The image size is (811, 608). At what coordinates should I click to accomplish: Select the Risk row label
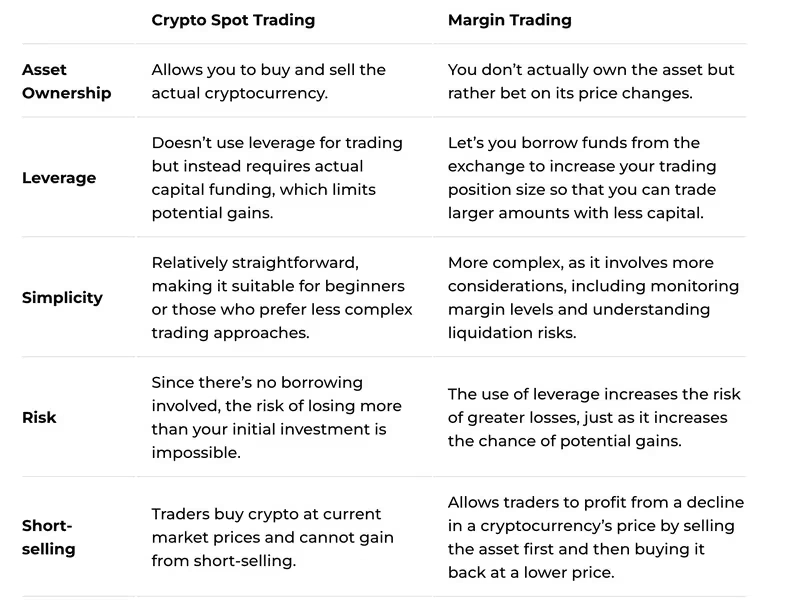pyautogui.click(x=39, y=417)
